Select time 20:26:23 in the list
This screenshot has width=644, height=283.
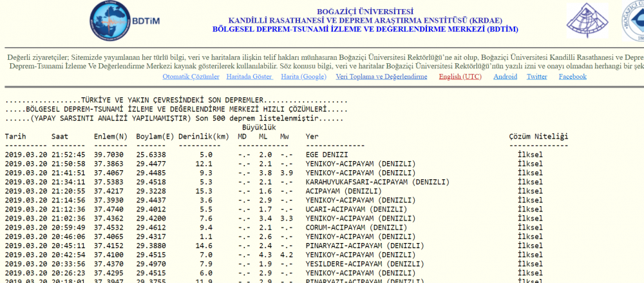click(x=68, y=272)
